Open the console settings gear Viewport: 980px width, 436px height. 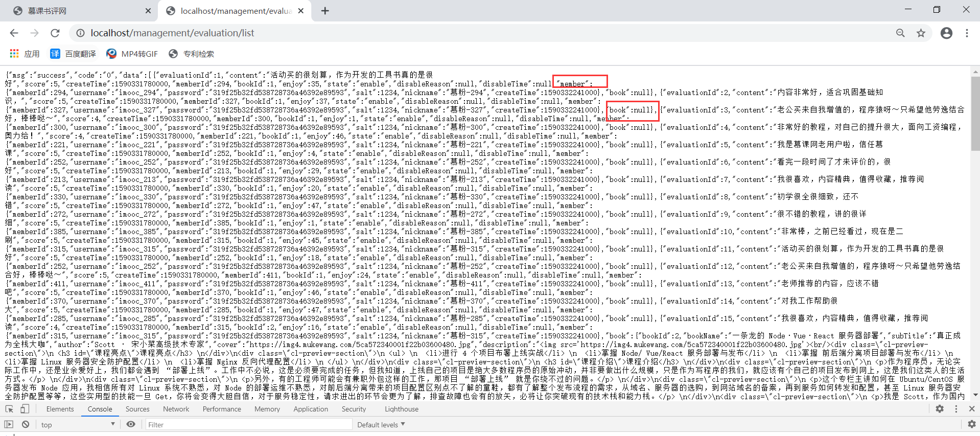tap(972, 424)
